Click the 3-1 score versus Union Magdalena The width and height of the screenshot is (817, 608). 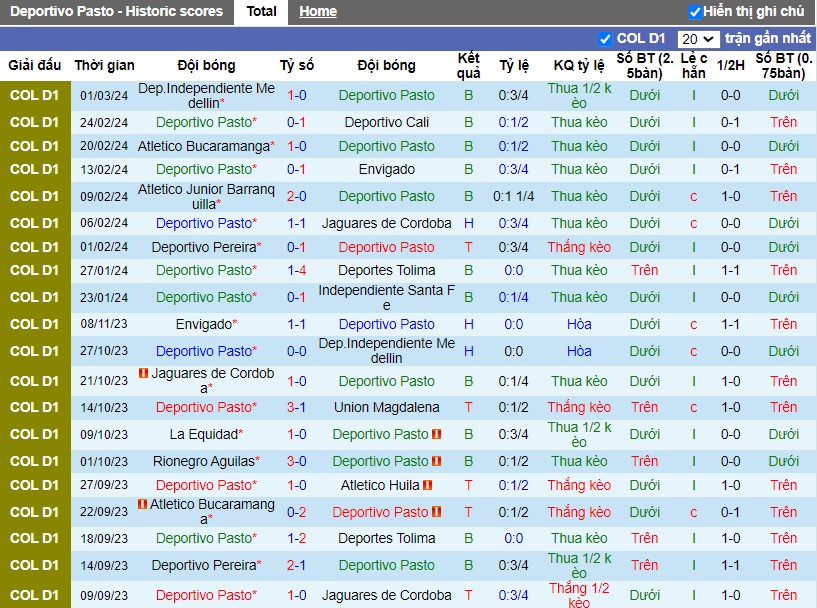(296, 407)
